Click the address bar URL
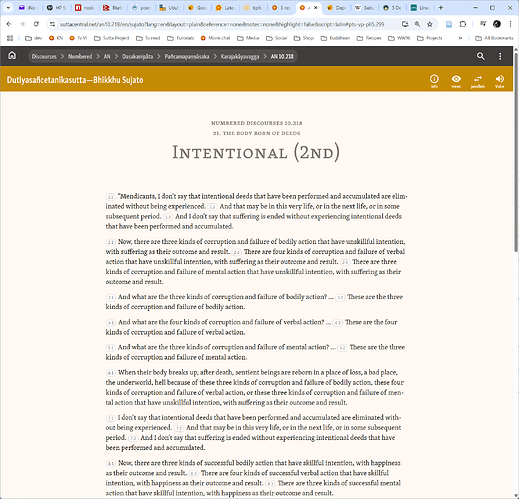Image resolution: width=519 pixels, height=499 pixels. pos(222,24)
